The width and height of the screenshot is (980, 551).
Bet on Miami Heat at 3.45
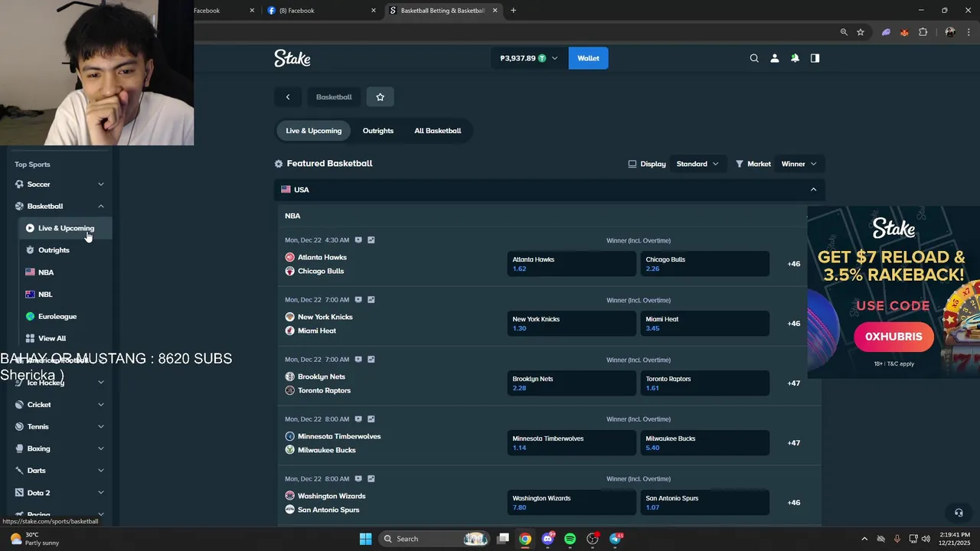pos(704,324)
